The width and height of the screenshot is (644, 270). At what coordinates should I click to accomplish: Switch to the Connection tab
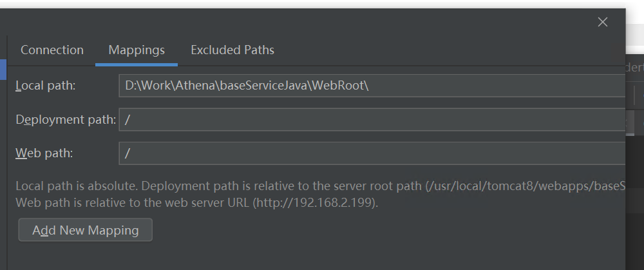52,50
